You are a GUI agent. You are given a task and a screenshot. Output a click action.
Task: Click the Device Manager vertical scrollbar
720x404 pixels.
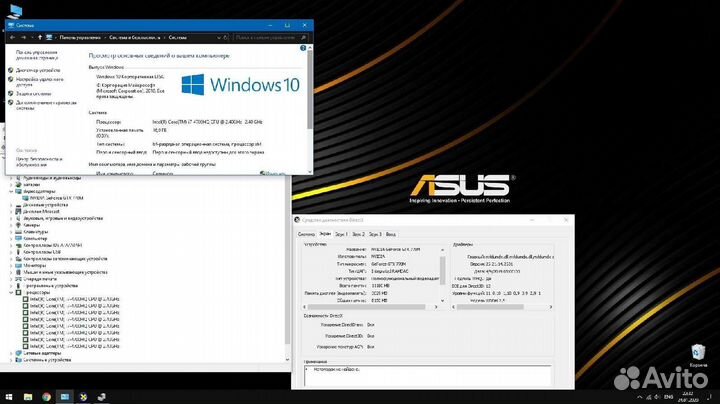288,262
